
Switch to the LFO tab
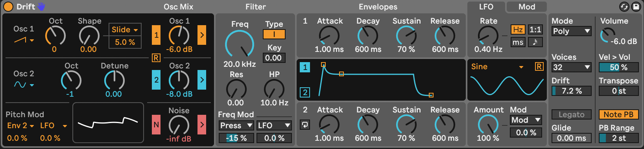click(x=486, y=7)
